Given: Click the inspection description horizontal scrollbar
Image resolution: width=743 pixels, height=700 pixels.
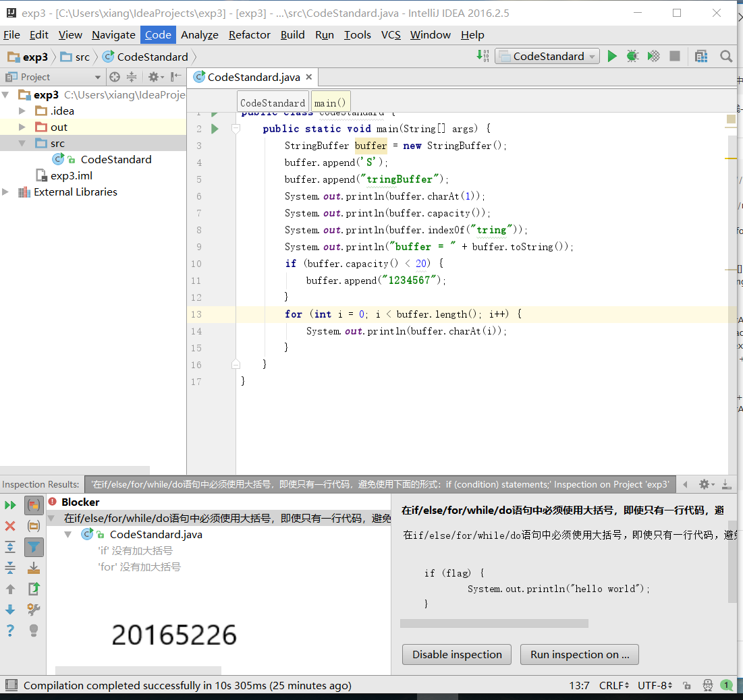Looking at the screenshot, I should (x=494, y=623).
